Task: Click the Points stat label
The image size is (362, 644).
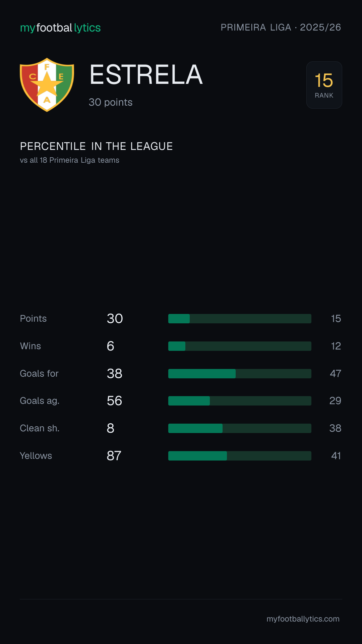Action: point(33,319)
